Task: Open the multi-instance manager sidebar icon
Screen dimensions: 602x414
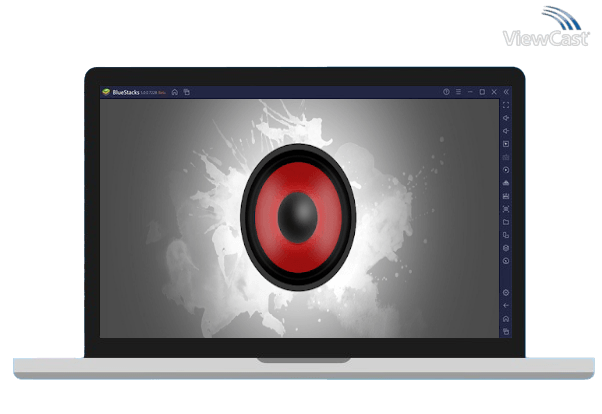Action: pos(506,235)
